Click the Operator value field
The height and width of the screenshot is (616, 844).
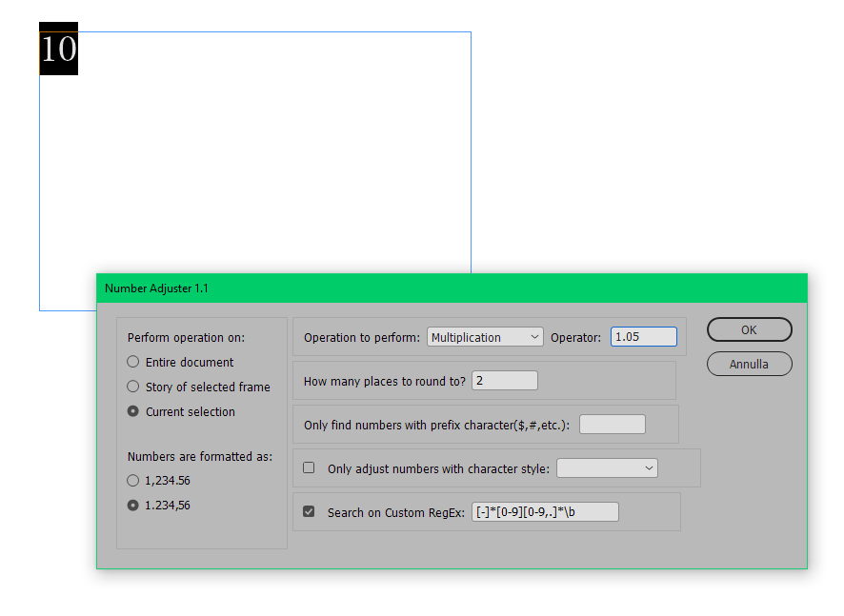644,336
